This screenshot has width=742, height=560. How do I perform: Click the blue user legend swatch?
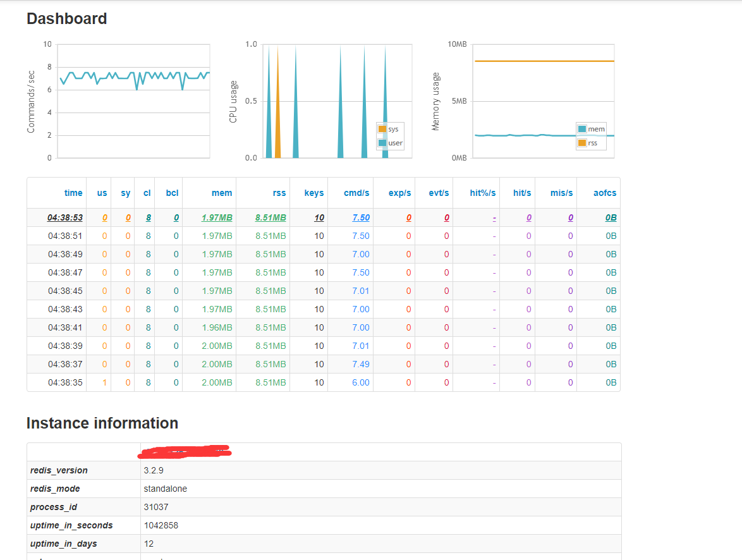[x=382, y=143]
